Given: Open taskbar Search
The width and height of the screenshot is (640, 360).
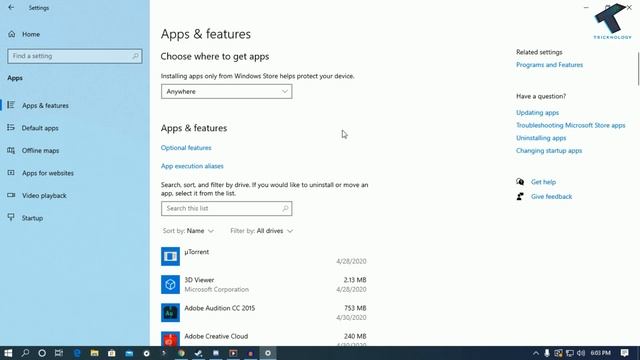Looking at the screenshot, I should [25, 353].
